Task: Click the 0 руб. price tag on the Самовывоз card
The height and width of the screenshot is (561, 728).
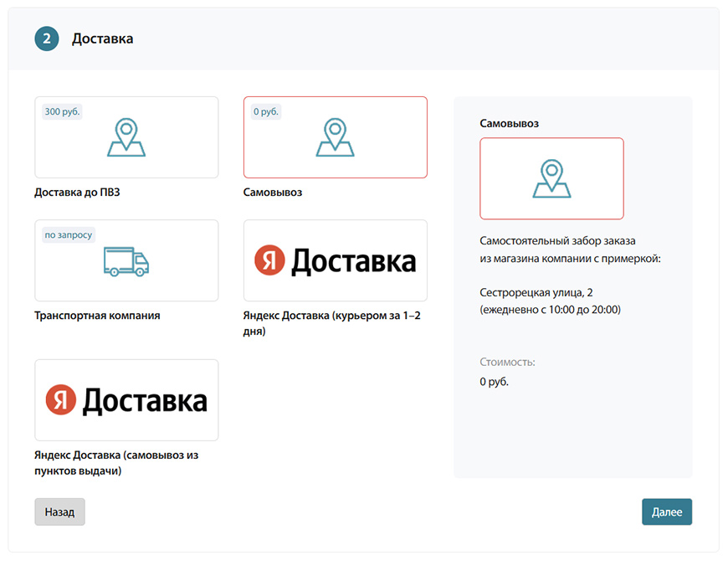Action: click(x=266, y=111)
